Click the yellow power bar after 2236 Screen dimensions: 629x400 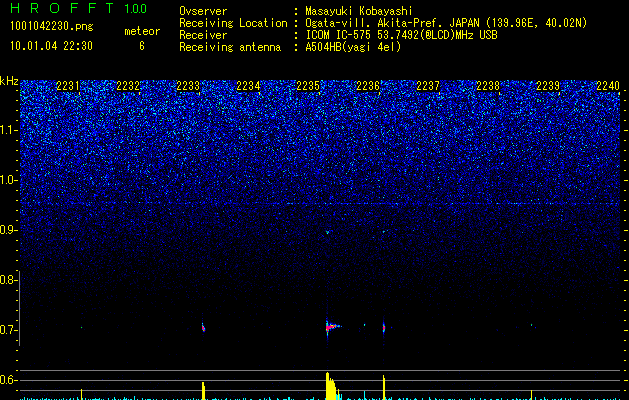(384, 388)
